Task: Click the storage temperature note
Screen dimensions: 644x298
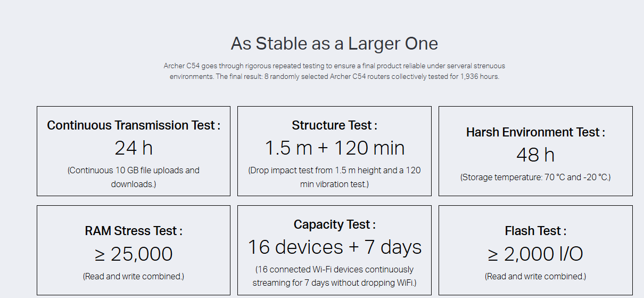Action: pyautogui.click(x=535, y=177)
